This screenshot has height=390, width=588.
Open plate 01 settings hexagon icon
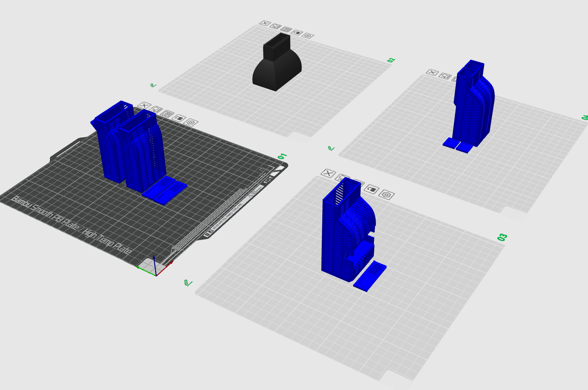(191, 122)
